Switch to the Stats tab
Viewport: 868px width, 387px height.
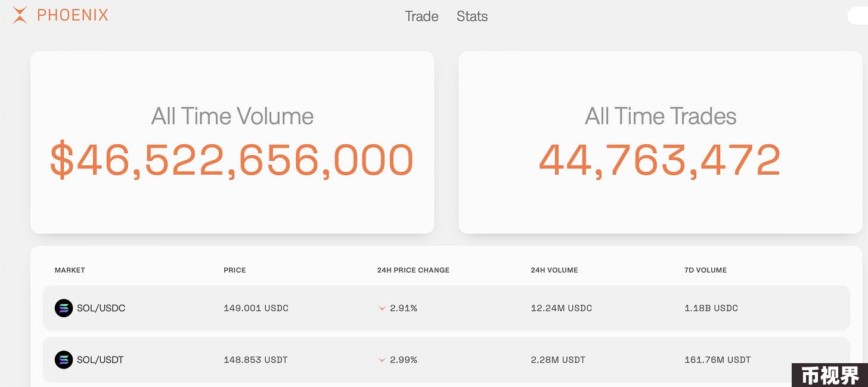(472, 16)
